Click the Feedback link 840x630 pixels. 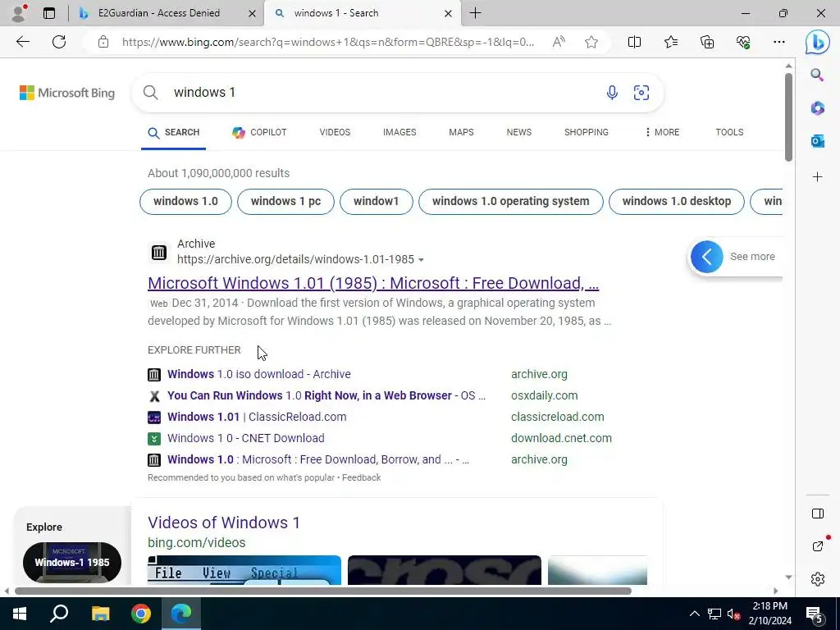coord(362,477)
